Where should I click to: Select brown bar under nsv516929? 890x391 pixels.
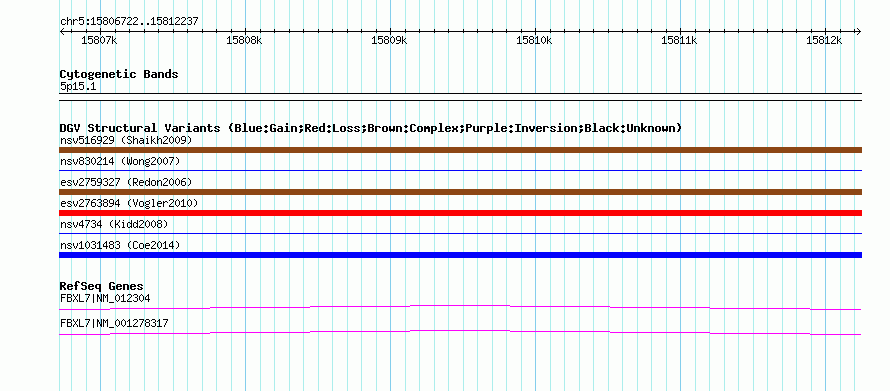point(460,150)
